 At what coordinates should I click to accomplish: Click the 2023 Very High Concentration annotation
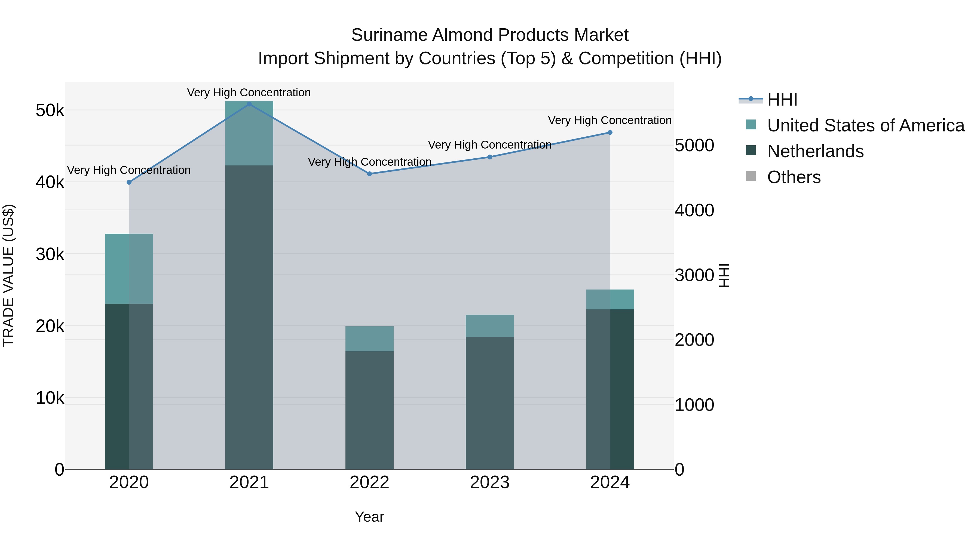490,145
